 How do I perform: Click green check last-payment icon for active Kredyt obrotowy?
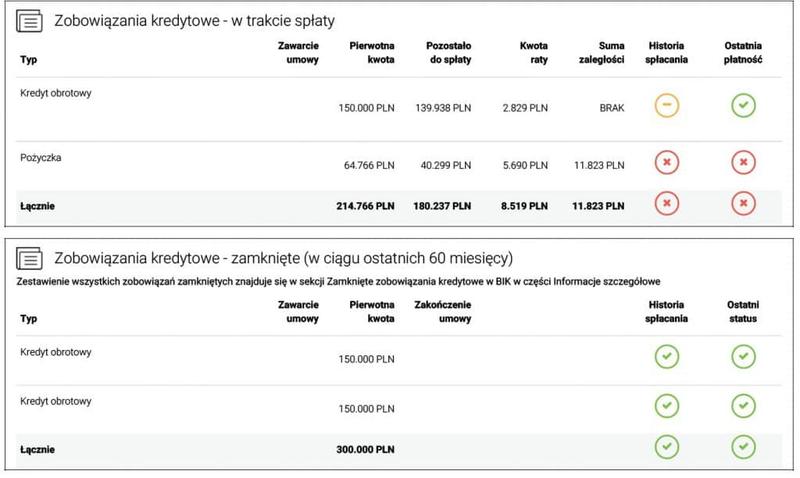click(x=741, y=106)
